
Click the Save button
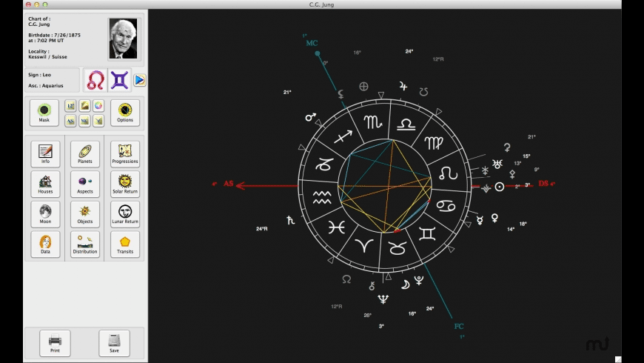point(114,343)
